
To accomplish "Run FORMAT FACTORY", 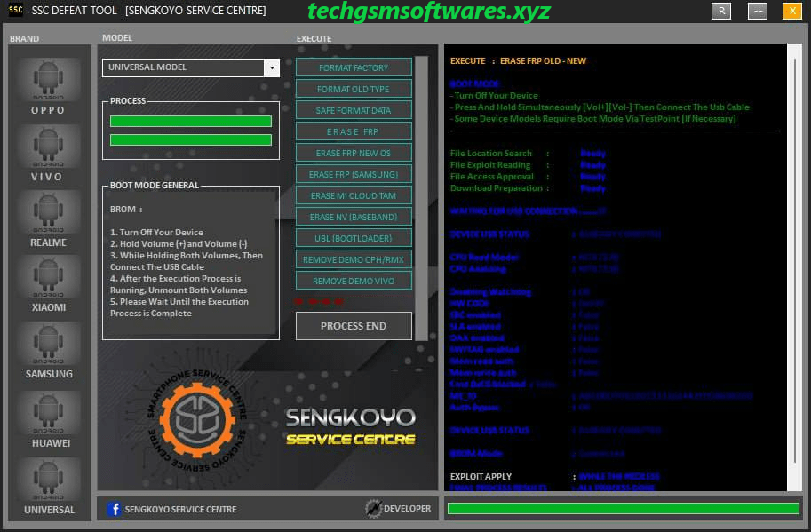I will click(x=354, y=67).
